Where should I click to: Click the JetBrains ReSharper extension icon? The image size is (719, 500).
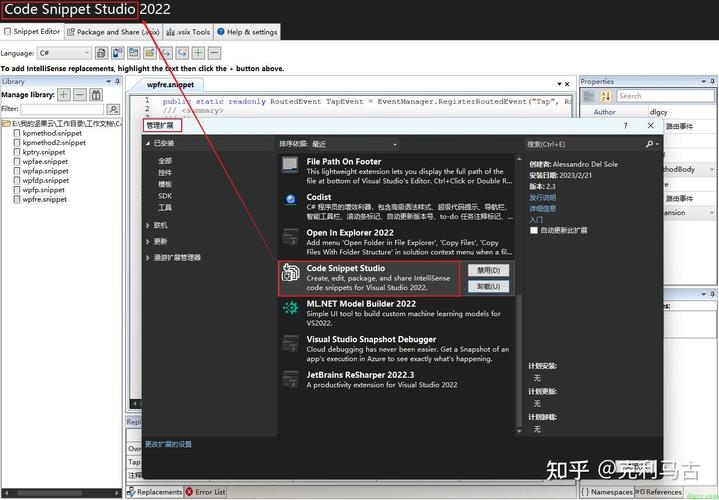tap(290, 378)
